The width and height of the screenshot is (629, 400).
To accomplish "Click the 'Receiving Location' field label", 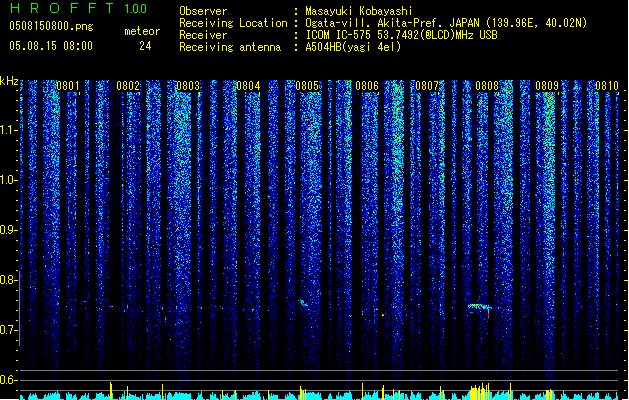I will (233, 23).
